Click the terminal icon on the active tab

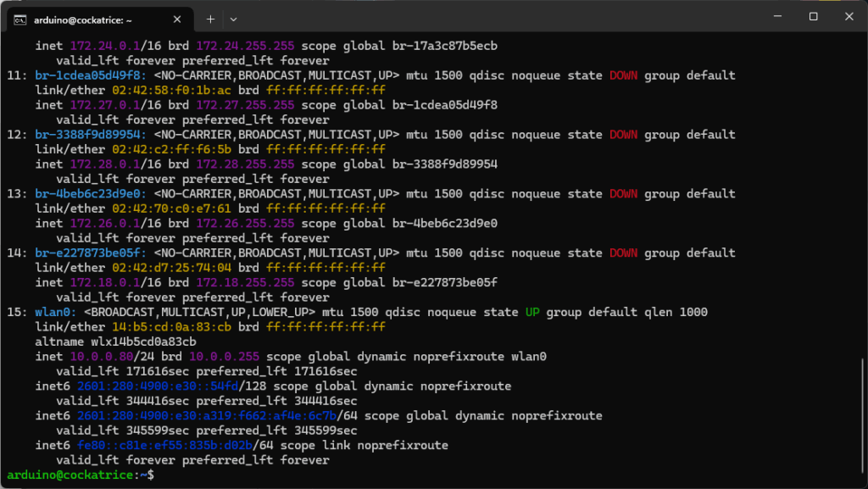(19, 18)
